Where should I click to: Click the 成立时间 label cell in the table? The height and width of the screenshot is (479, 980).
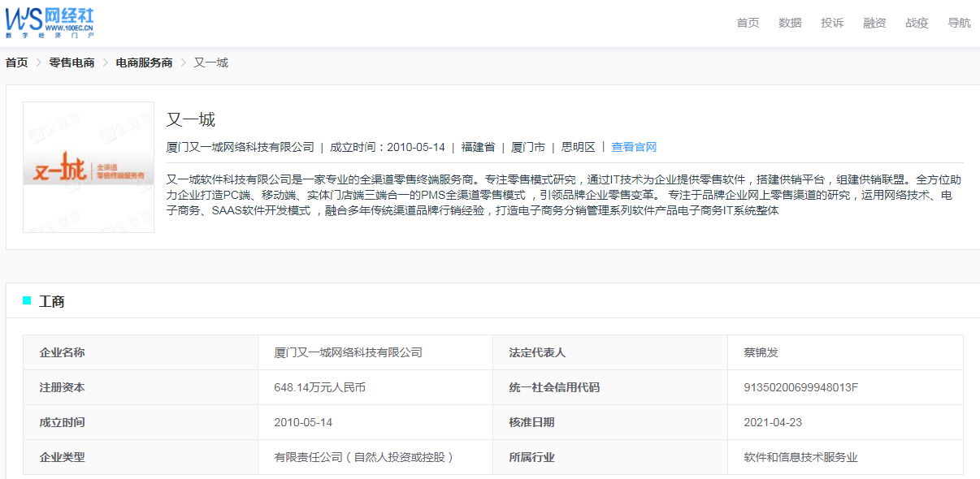pos(141,422)
